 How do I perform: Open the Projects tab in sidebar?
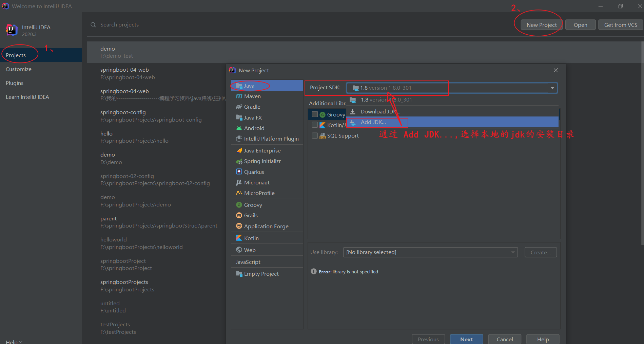tap(41, 55)
